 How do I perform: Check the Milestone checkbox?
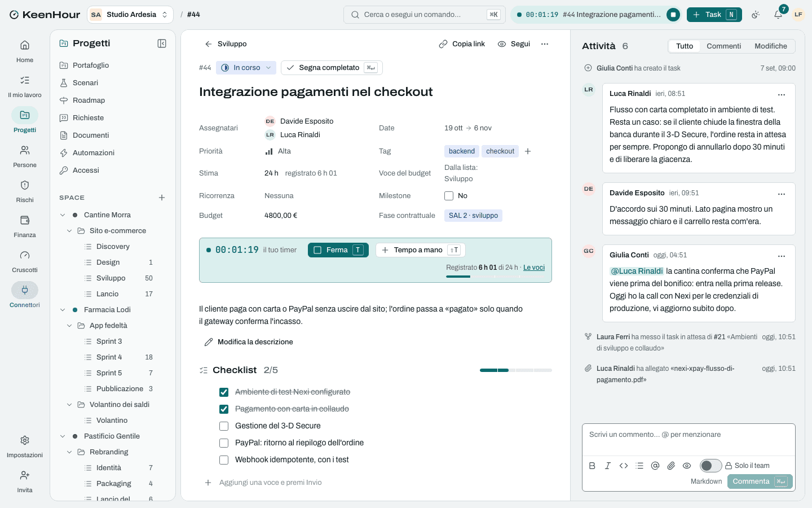(449, 196)
